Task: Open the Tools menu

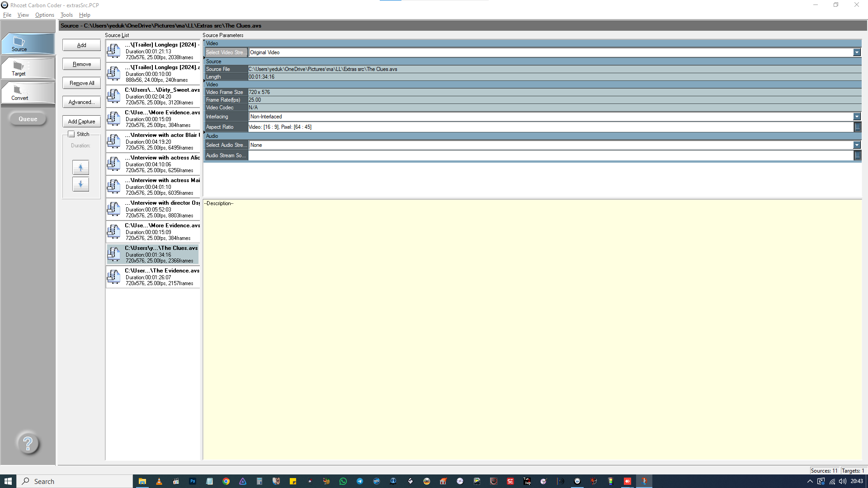Action: pyautogui.click(x=66, y=15)
